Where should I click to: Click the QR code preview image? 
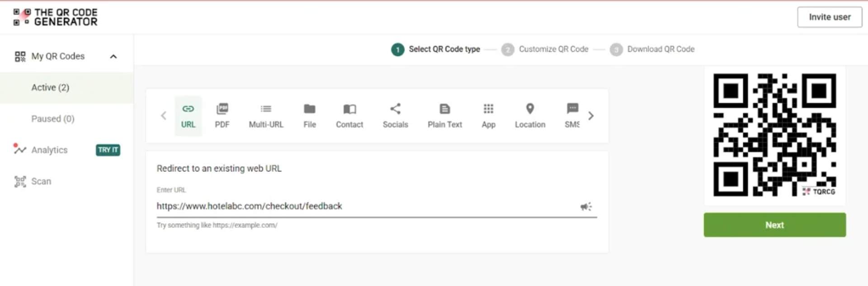[774, 135]
